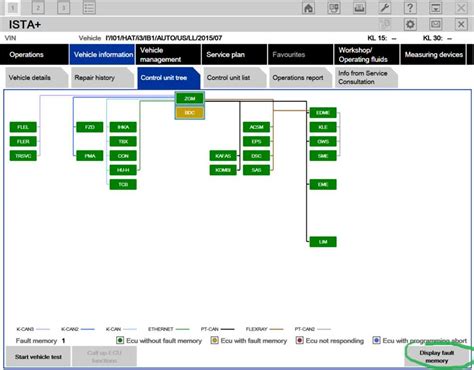Switch to session number 3 box

tap(63, 8)
